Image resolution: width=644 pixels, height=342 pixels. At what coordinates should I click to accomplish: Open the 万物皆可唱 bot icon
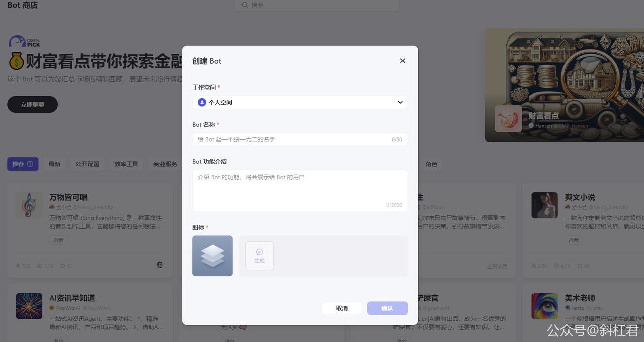29,205
